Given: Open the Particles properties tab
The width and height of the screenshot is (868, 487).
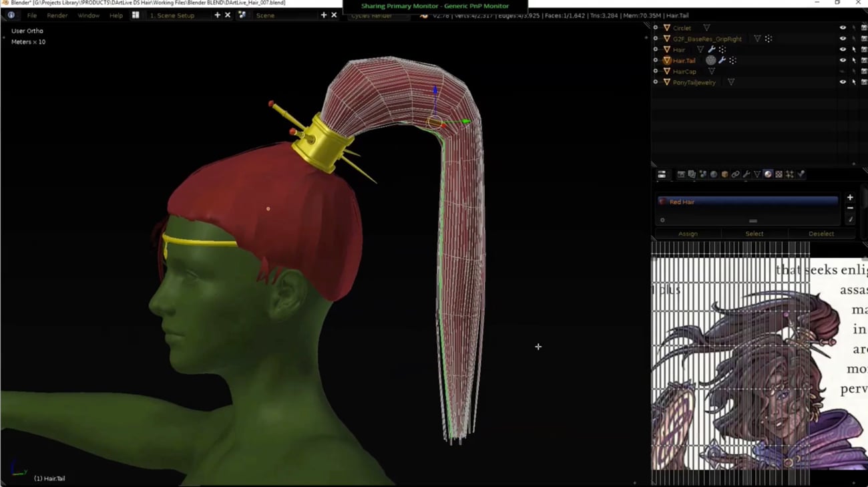Looking at the screenshot, I should (789, 174).
